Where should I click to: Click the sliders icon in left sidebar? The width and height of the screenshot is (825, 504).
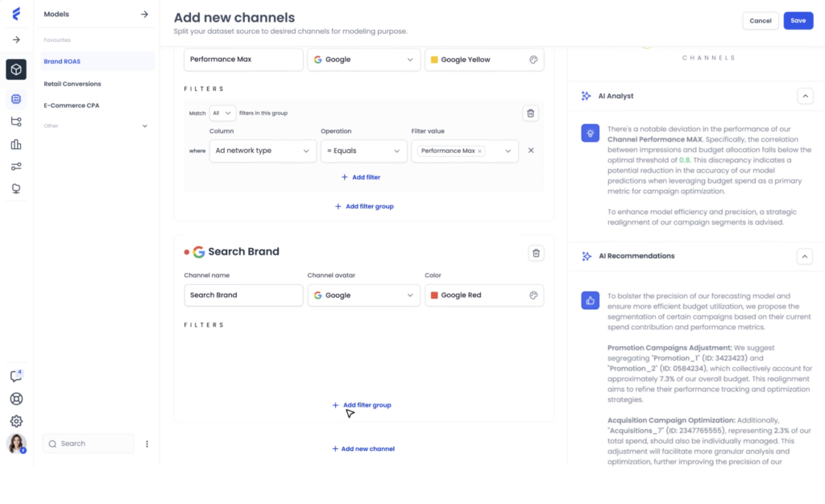point(16,167)
